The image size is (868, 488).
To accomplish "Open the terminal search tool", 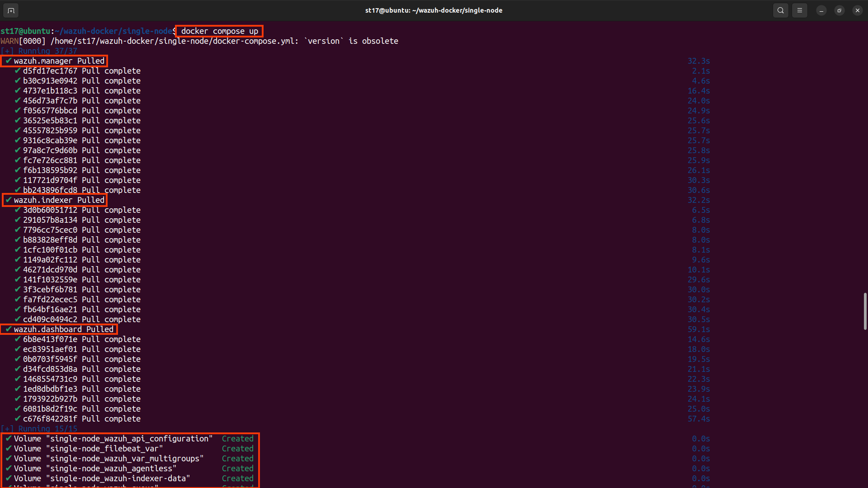I will pos(781,10).
